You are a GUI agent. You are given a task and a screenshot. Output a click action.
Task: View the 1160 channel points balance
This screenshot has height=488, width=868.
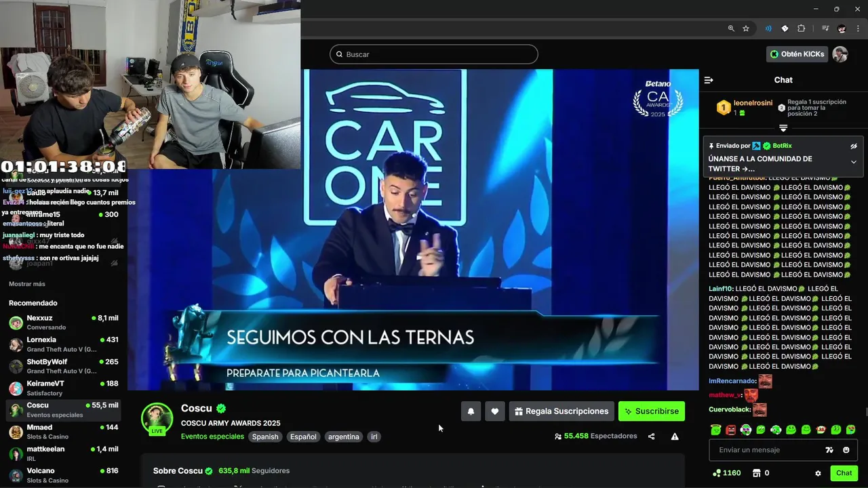pos(726,473)
